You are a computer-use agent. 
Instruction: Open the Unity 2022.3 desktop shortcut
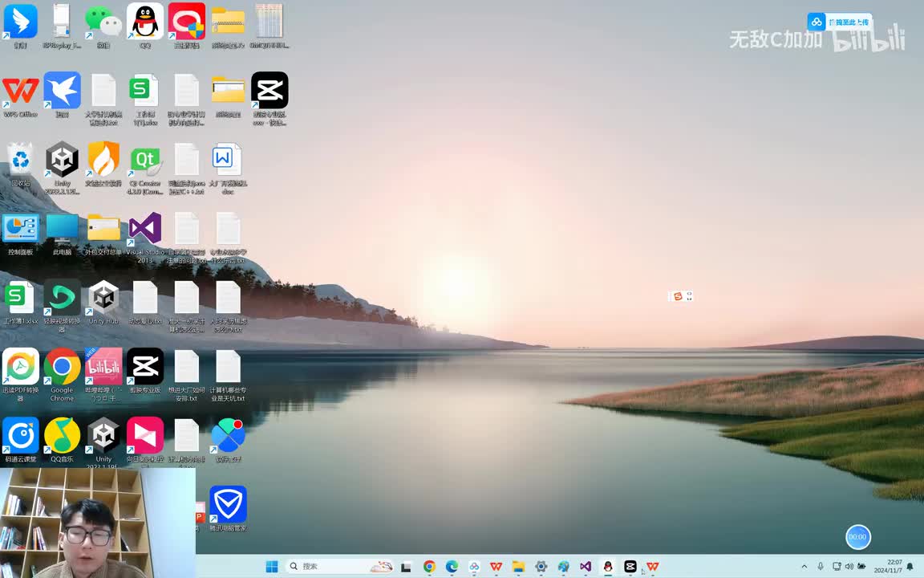click(x=62, y=159)
